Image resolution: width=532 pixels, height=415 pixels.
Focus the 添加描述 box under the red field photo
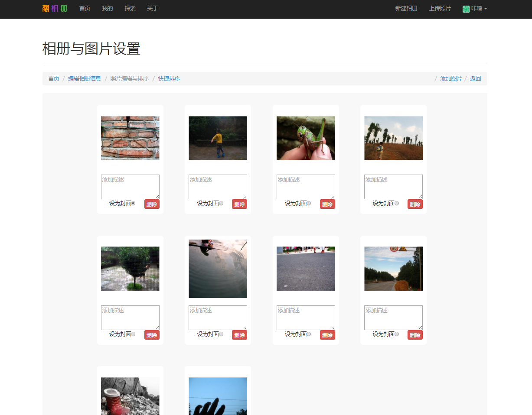click(393, 187)
